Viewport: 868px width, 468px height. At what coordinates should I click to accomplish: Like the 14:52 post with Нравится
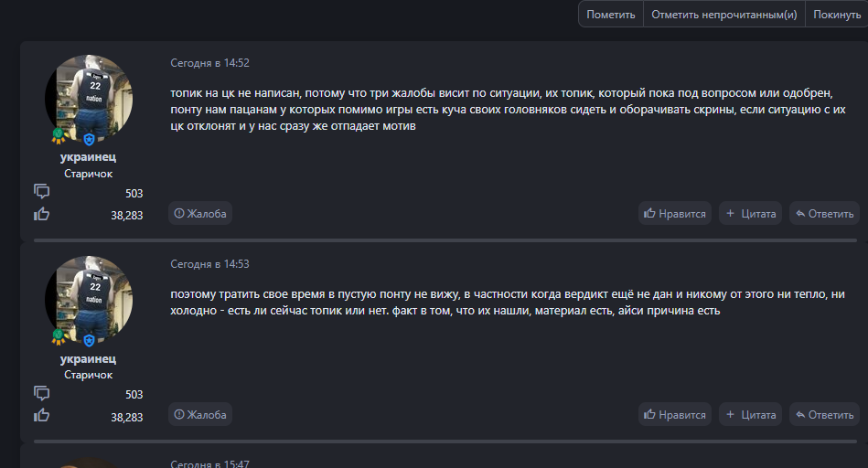click(675, 214)
